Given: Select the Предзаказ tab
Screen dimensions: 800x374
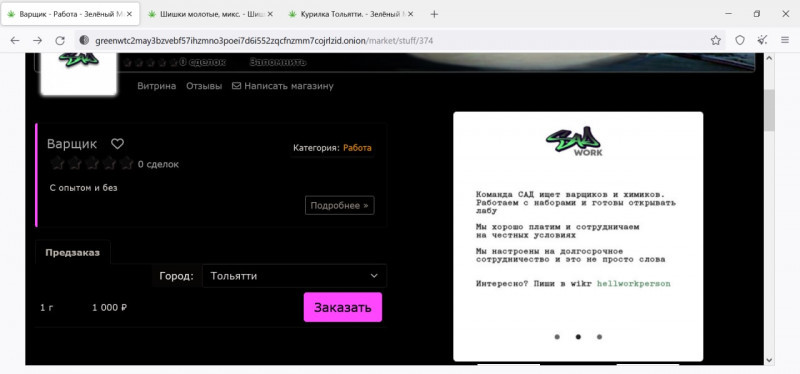Looking at the screenshot, I should tap(72, 253).
